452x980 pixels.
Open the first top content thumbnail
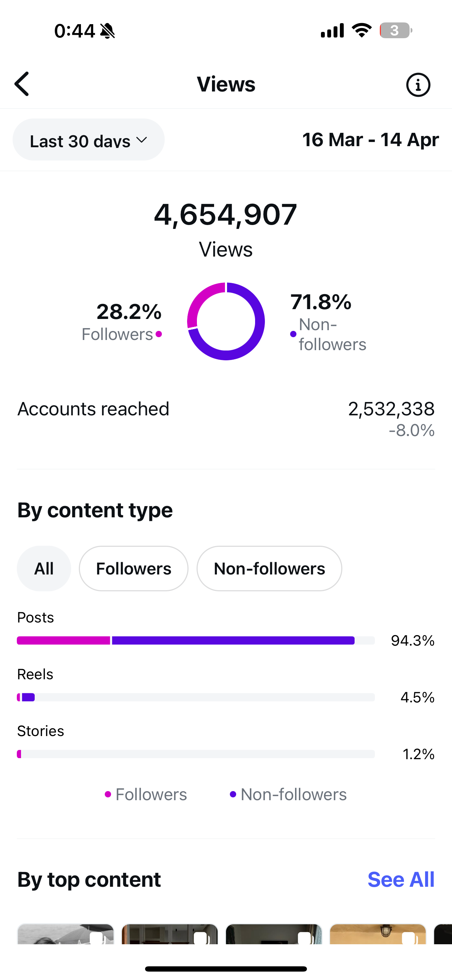click(x=66, y=934)
